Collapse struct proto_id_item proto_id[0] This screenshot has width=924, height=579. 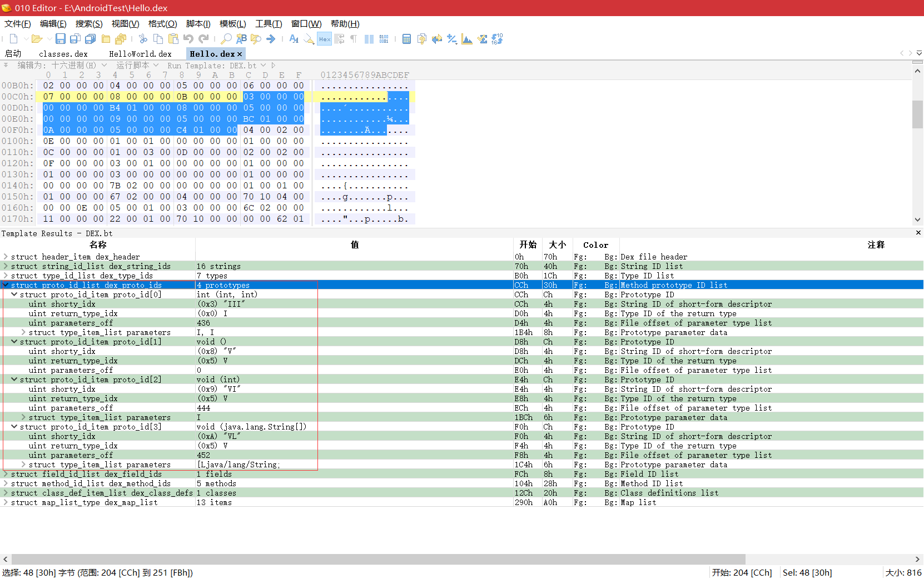(14, 295)
